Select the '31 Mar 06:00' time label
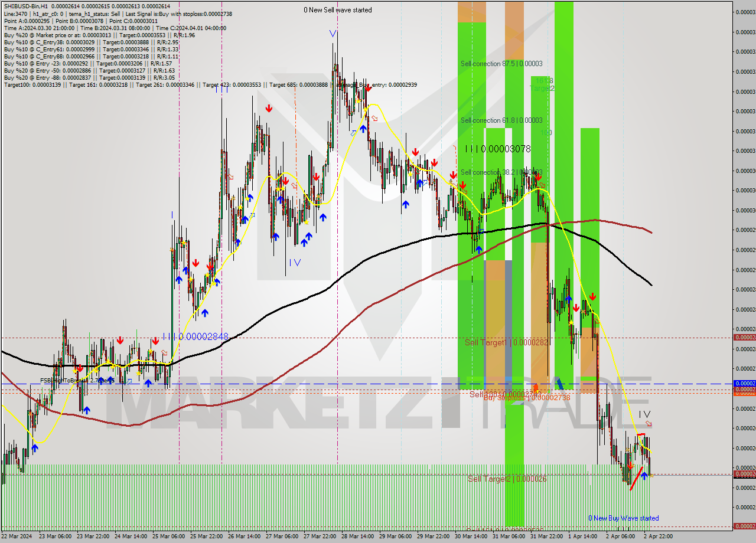Image resolution: width=756 pixels, height=543 pixels. pos(510,537)
